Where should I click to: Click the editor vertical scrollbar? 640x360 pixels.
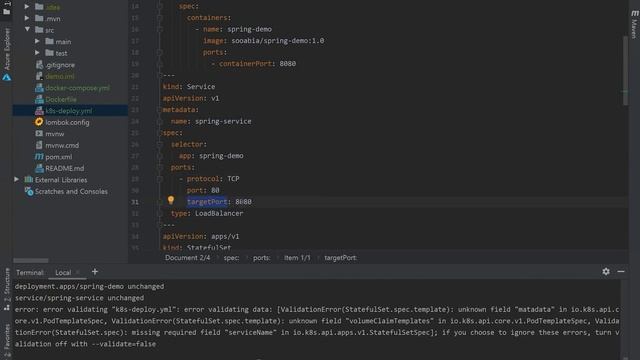[x=625, y=71]
